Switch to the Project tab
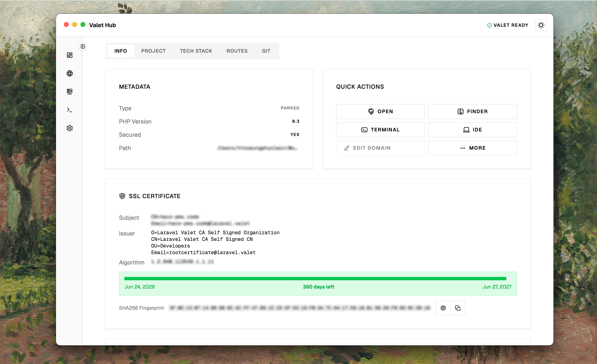The height and width of the screenshot is (364, 597). coord(153,51)
